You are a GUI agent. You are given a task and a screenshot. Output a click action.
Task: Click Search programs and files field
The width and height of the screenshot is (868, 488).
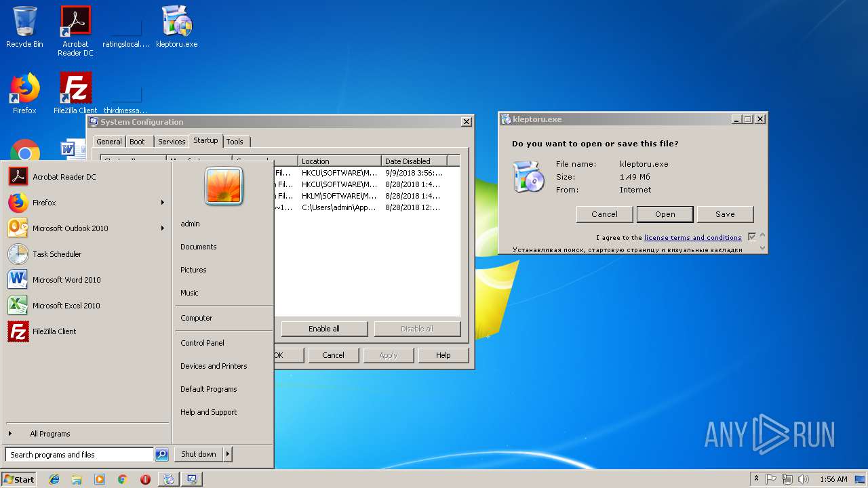click(x=79, y=455)
